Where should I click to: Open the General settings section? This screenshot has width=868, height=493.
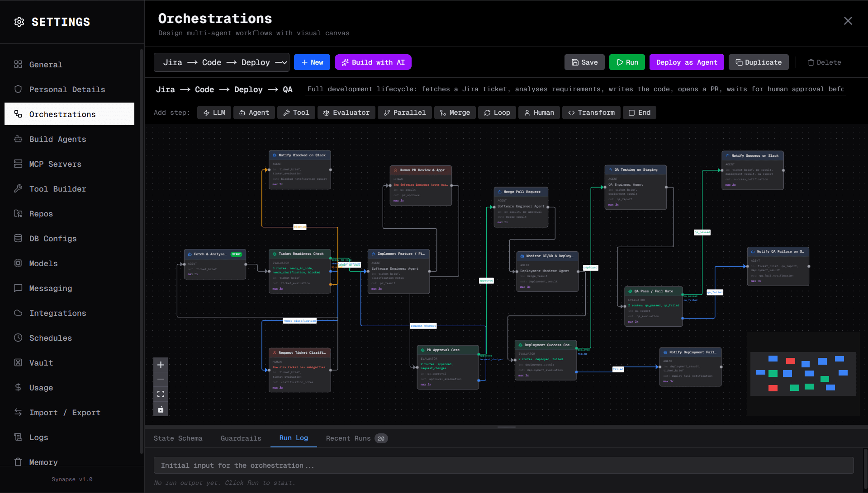(x=69, y=64)
